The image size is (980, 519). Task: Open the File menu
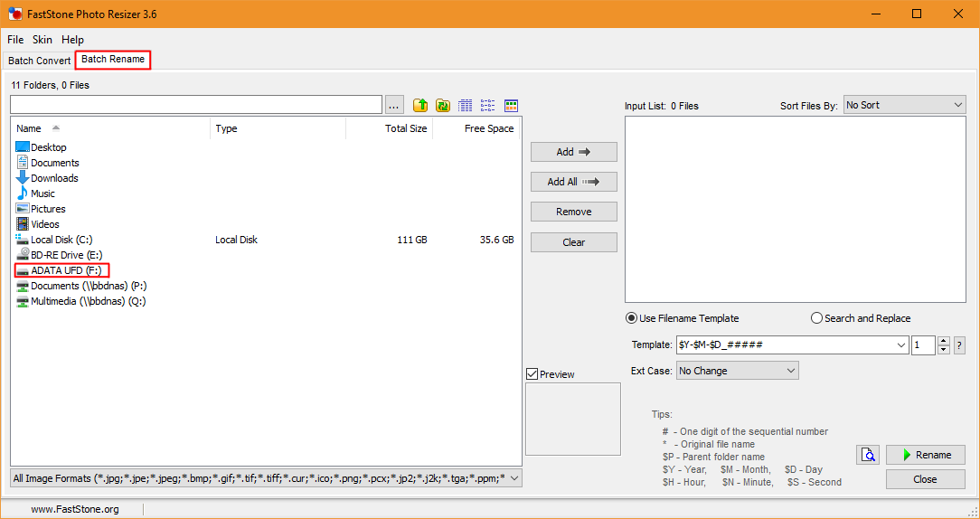point(15,40)
